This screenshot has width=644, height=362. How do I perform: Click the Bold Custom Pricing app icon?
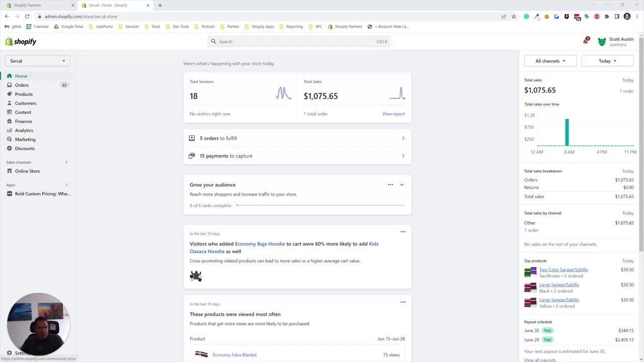click(9, 194)
